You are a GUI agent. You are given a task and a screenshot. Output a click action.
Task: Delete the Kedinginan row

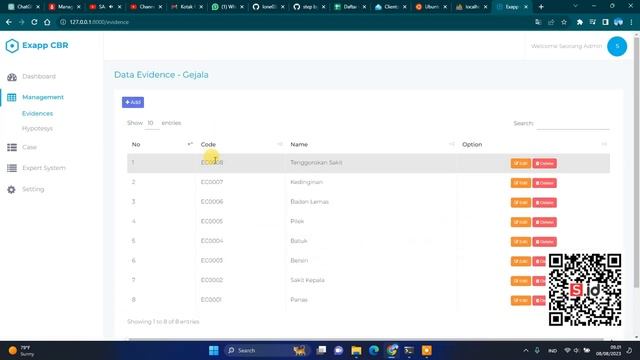pyautogui.click(x=544, y=183)
